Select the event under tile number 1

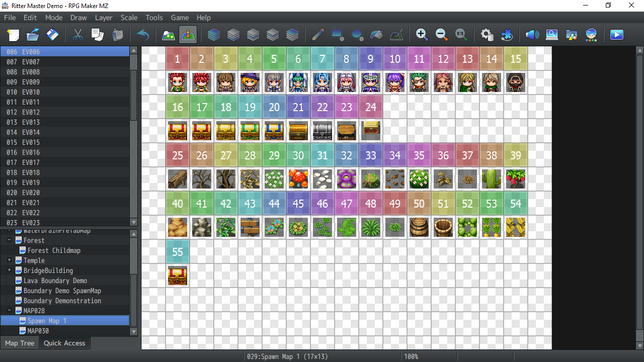[x=178, y=82]
